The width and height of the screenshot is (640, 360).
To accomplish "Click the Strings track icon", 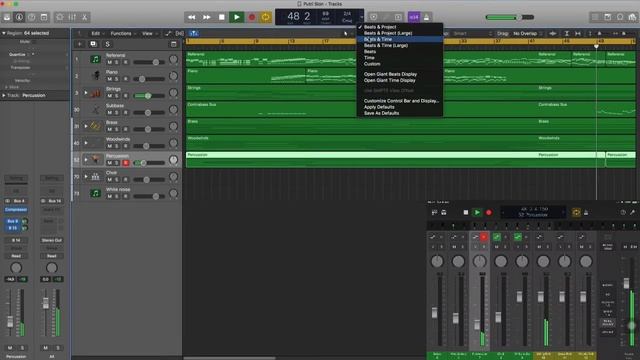I will click(96, 93).
